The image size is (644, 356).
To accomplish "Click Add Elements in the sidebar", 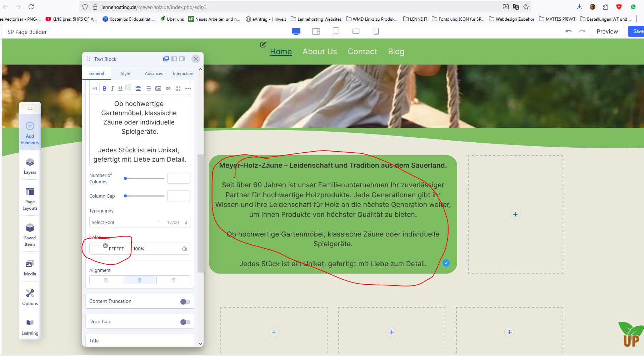I will click(30, 133).
